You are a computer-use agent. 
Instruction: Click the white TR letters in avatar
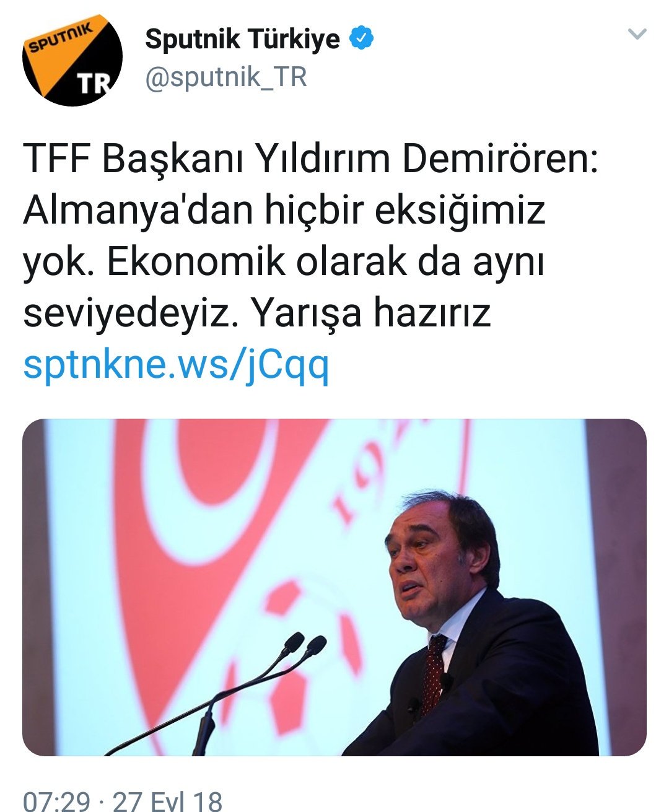coord(94,83)
